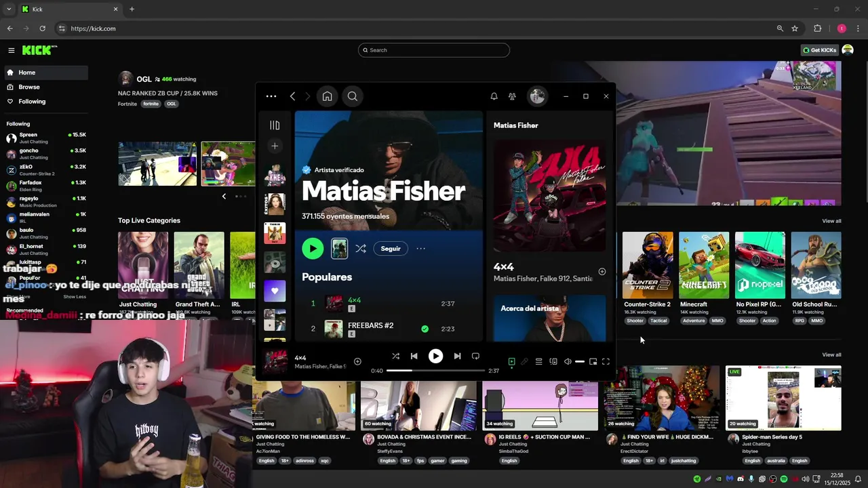Open the Acerca del artista card

point(549,318)
